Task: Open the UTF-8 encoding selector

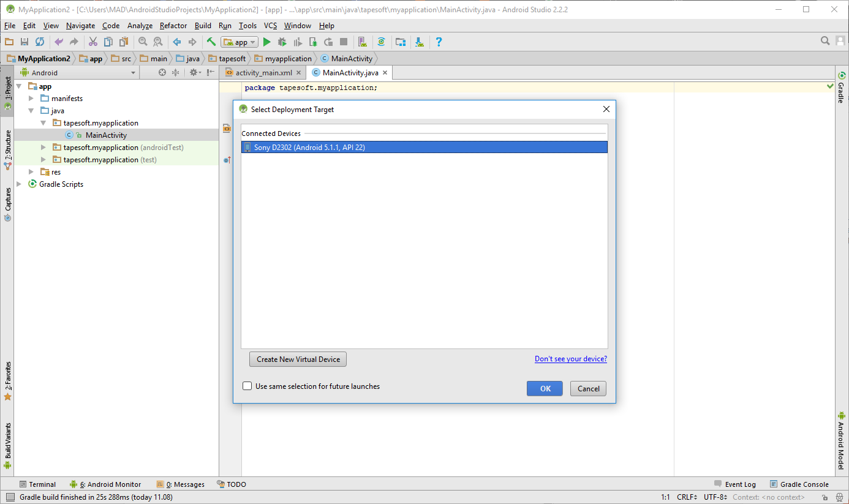Action: coord(715,497)
